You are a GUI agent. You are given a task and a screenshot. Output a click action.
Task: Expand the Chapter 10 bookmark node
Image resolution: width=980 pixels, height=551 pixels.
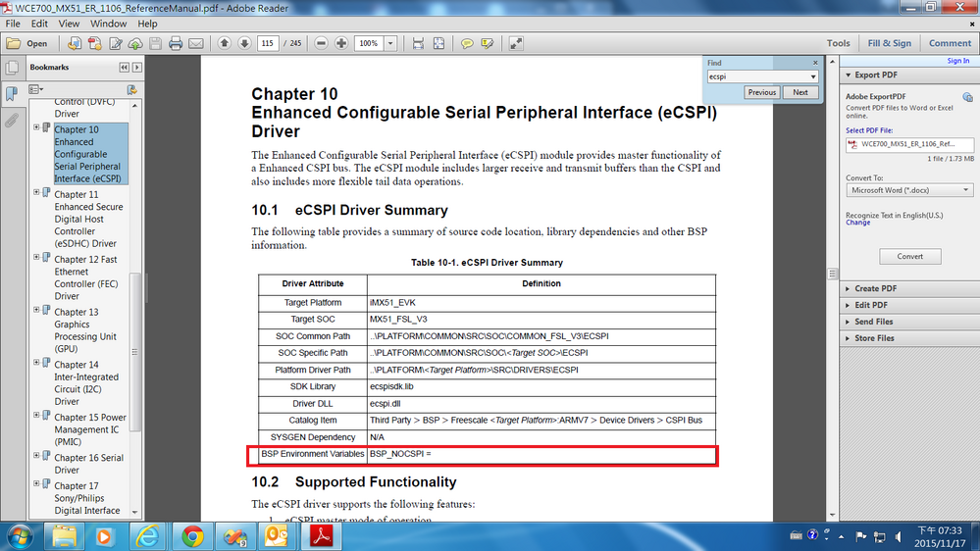coord(36,127)
